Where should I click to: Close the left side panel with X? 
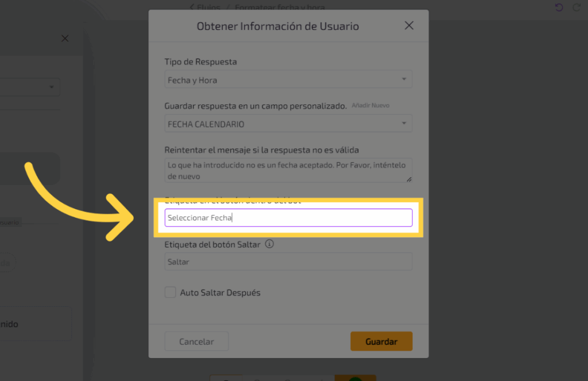pos(65,39)
